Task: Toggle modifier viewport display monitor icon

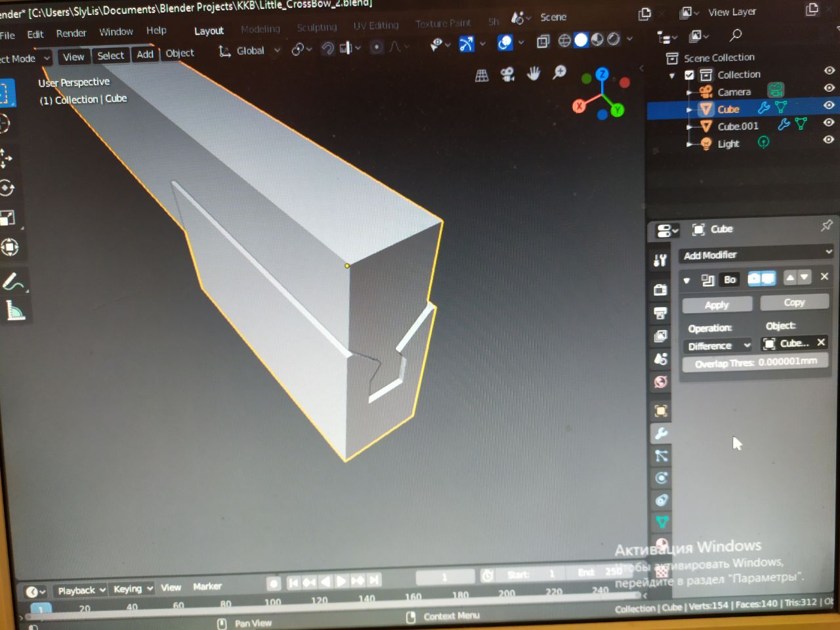Action: [x=768, y=278]
